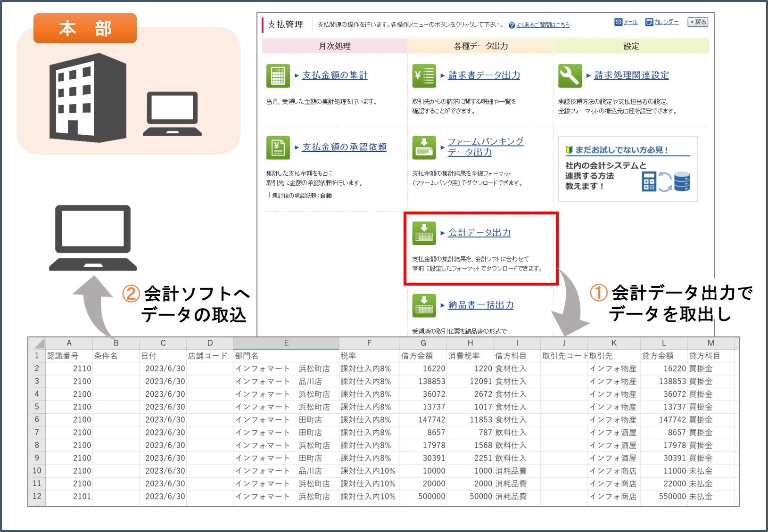
Task: Click cell with 借方金額 138853
Action: [x=423, y=381]
